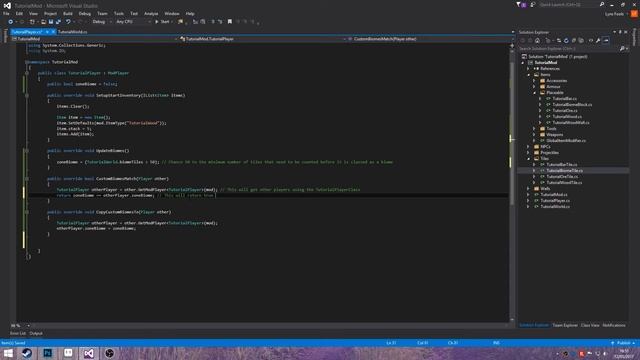Click the Start debugging button
The width and height of the screenshot is (640, 360).
(x=162, y=22)
